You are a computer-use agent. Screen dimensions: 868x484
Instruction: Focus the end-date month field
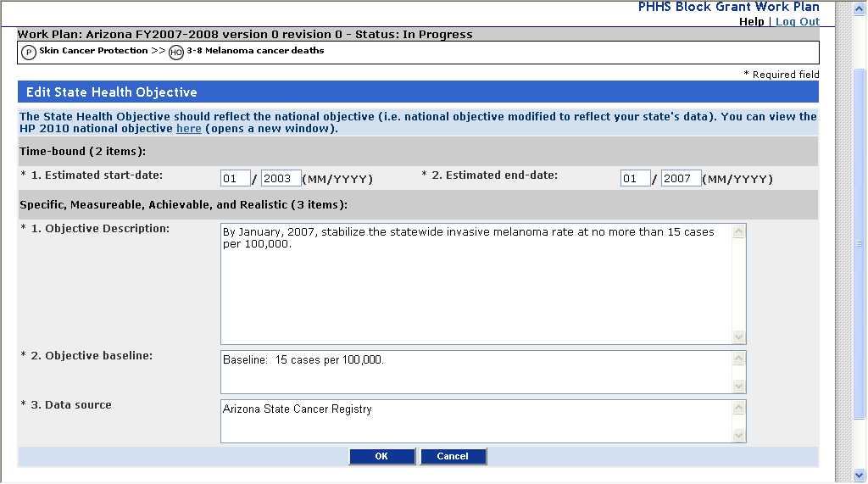point(636,178)
